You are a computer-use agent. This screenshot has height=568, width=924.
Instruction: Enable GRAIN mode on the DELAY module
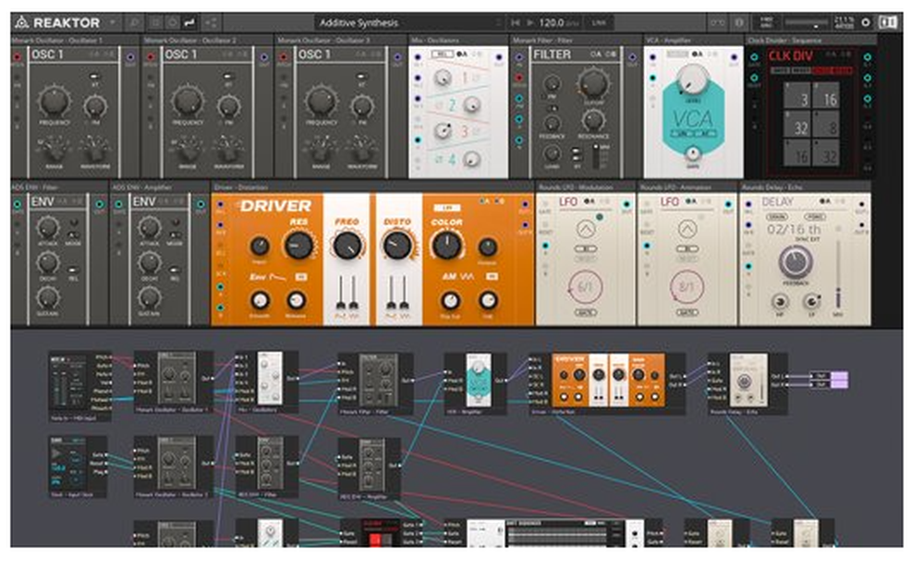778,216
